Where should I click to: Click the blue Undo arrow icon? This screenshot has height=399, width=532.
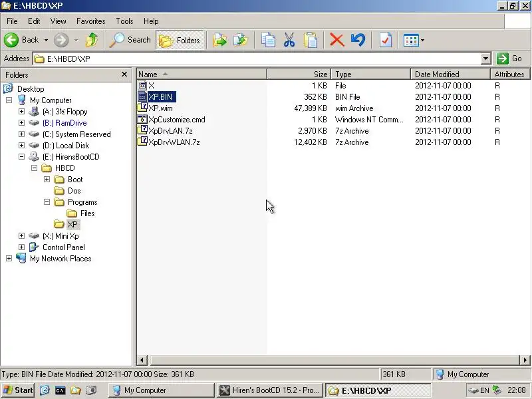[358, 40]
